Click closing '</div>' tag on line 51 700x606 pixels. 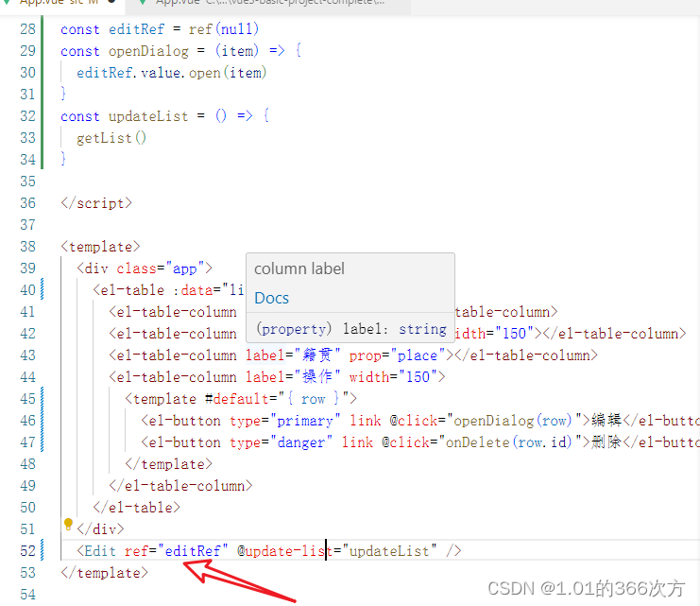100,529
